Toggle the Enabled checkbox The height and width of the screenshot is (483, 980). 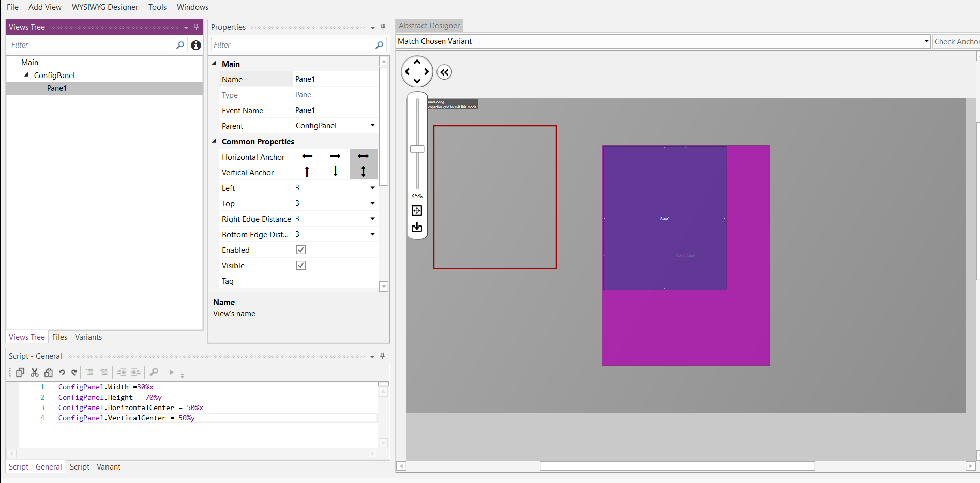[301, 250]
